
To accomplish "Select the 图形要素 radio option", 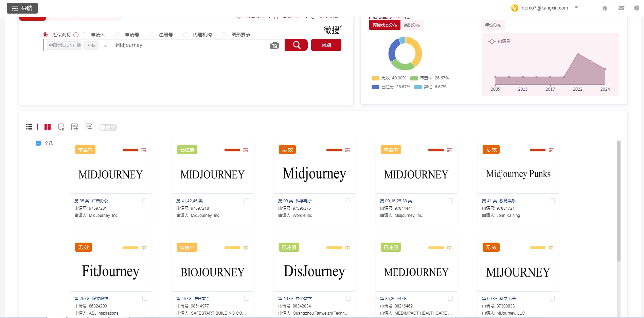I will [x=224, y=35].
